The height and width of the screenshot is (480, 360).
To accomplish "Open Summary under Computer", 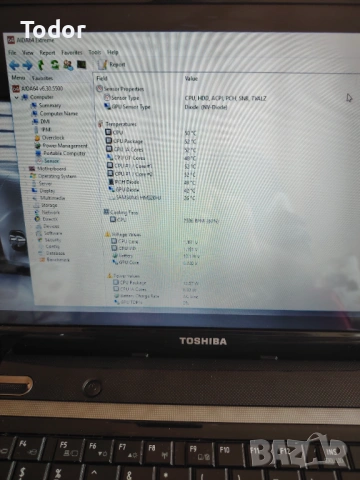I will pos(46,105).
